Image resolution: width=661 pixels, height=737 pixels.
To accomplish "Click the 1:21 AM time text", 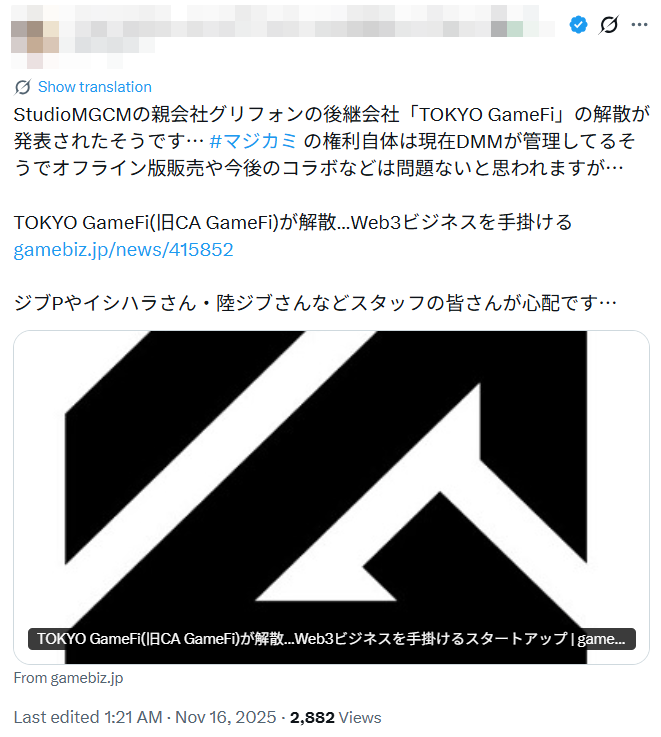I will [133, 717].
